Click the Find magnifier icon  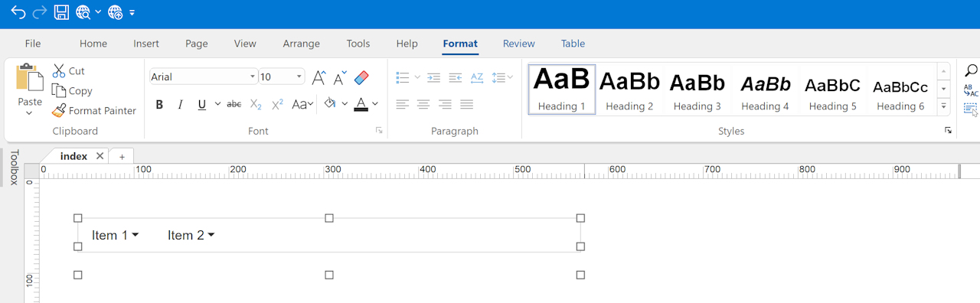[971, 71]
